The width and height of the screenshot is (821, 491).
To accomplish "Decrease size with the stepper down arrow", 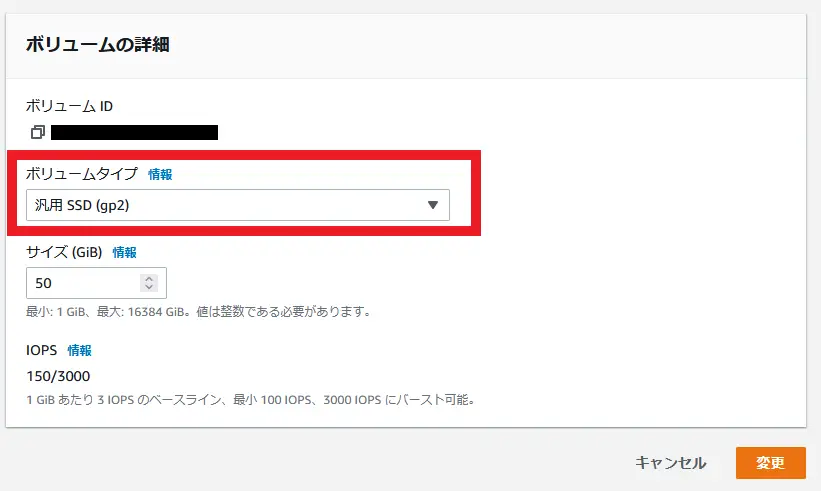I will tap(149, 287).
